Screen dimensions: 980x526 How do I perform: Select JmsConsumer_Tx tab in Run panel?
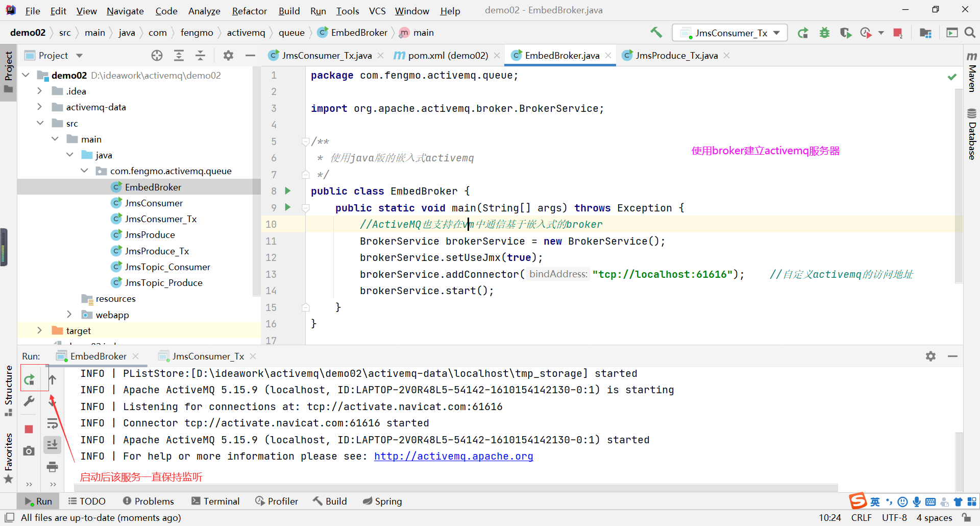(x=208, y=356)
